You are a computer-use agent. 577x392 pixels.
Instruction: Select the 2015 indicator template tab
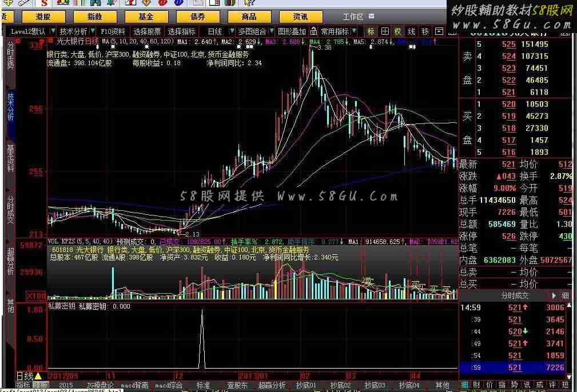66,385
